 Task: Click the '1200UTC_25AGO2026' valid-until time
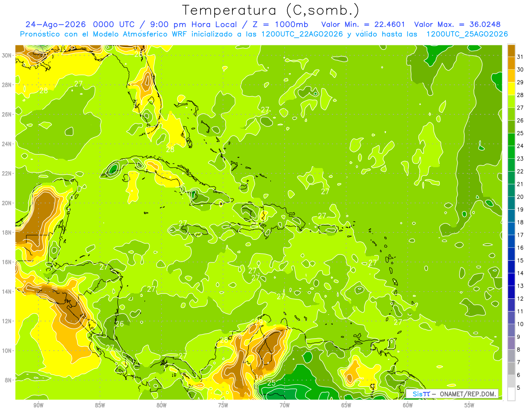point(467,34)
